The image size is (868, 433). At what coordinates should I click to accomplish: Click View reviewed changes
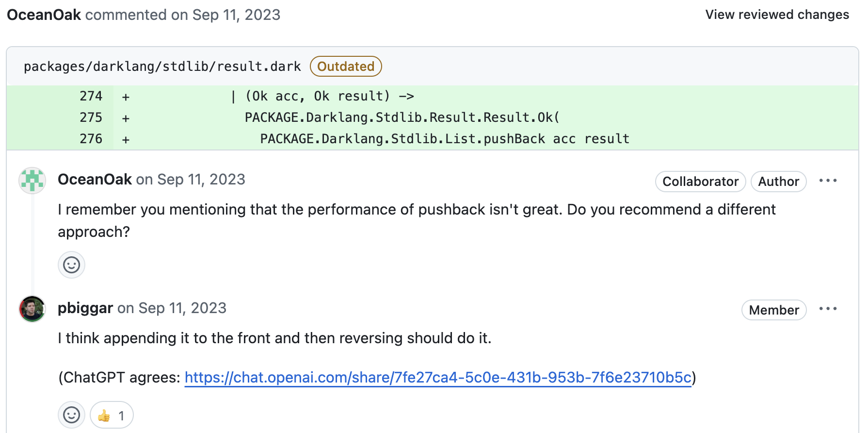click(777, 15)
